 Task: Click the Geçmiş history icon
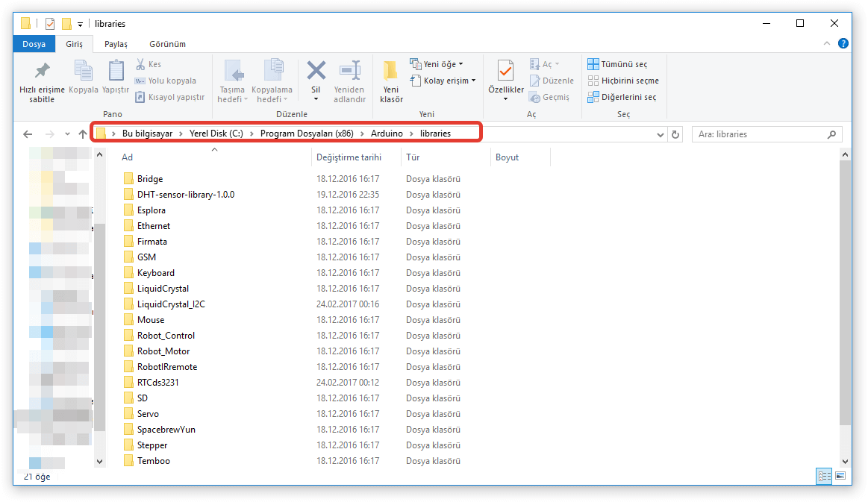tap(534, 98)
